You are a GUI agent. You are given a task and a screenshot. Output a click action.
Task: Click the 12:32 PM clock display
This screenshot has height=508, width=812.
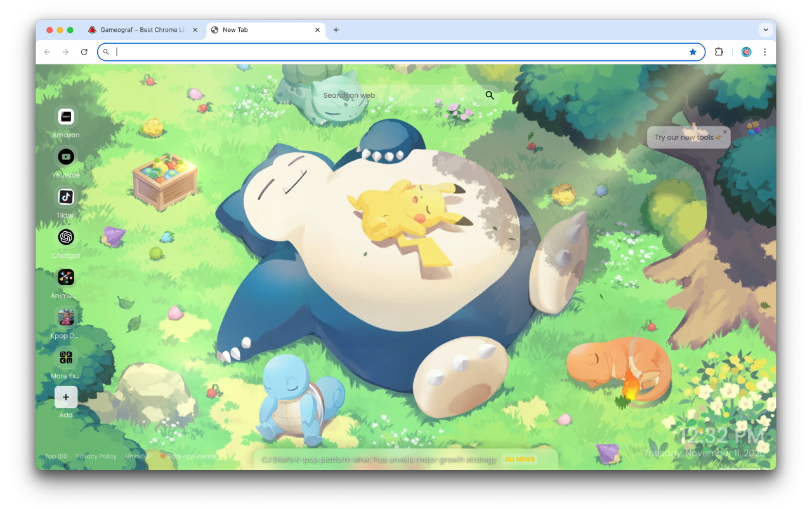723,436
